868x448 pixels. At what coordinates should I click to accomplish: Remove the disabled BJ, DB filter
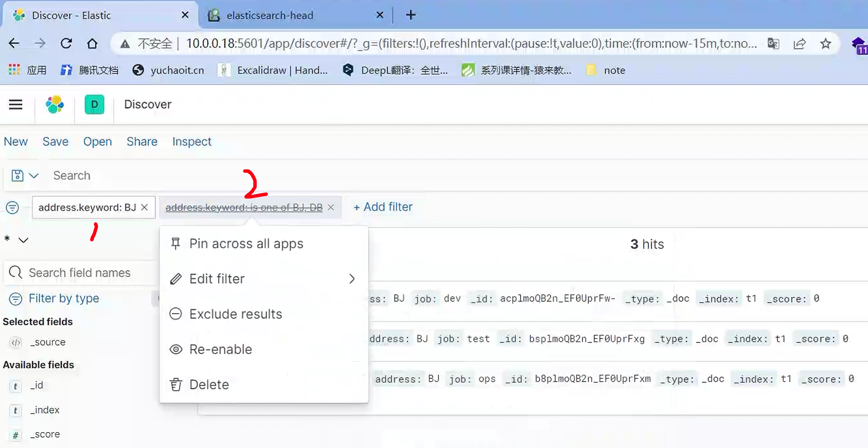point(331,207)
